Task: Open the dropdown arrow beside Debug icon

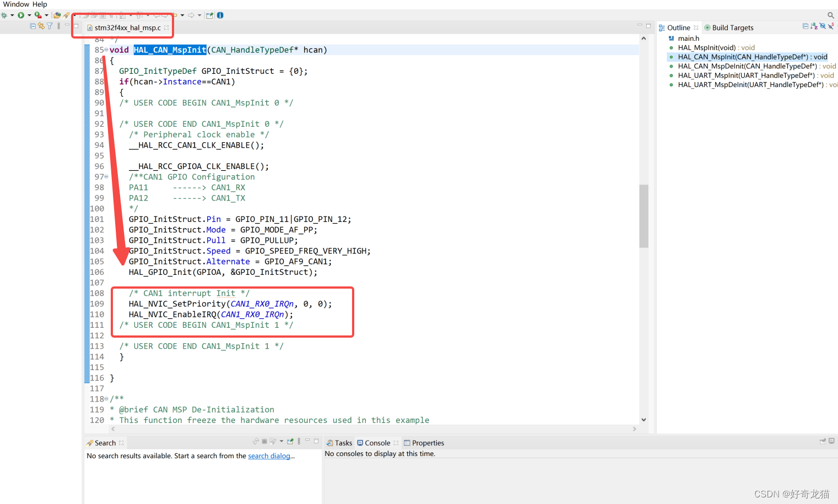Action: tap(12, 15)
